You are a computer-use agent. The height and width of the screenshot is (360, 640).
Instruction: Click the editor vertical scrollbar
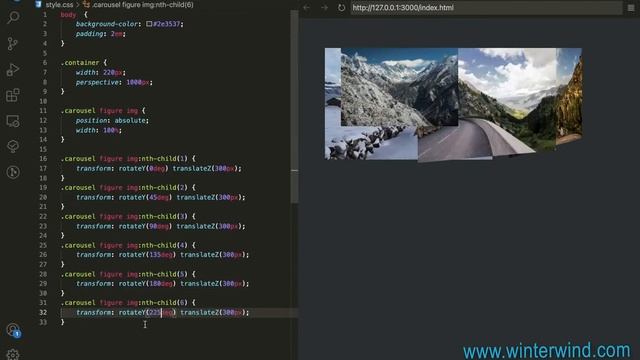click(294, 106)
